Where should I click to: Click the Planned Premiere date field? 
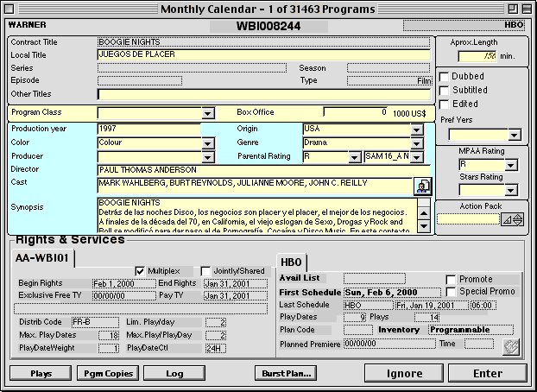click(x=389, y=344)
